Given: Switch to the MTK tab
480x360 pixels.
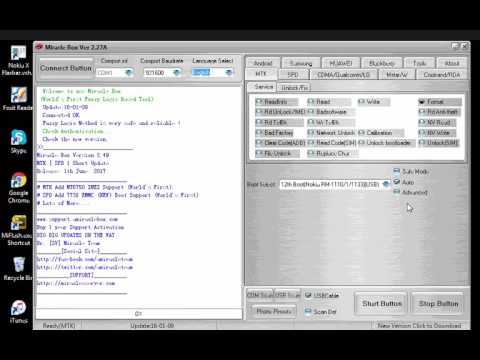Looking at the screenshot, I should coord(261,74).
